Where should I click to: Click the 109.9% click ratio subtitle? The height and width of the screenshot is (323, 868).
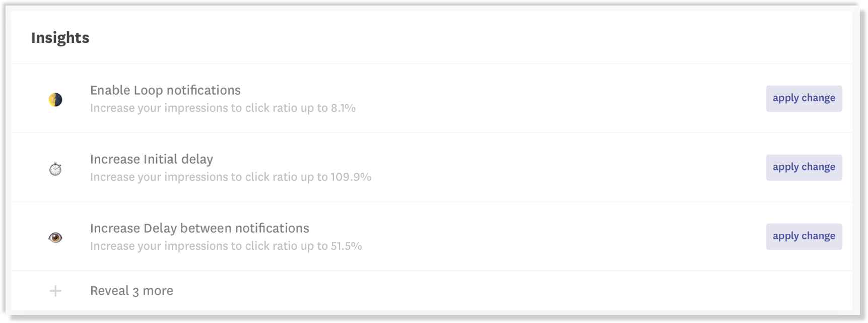click(x=231, y=177)
